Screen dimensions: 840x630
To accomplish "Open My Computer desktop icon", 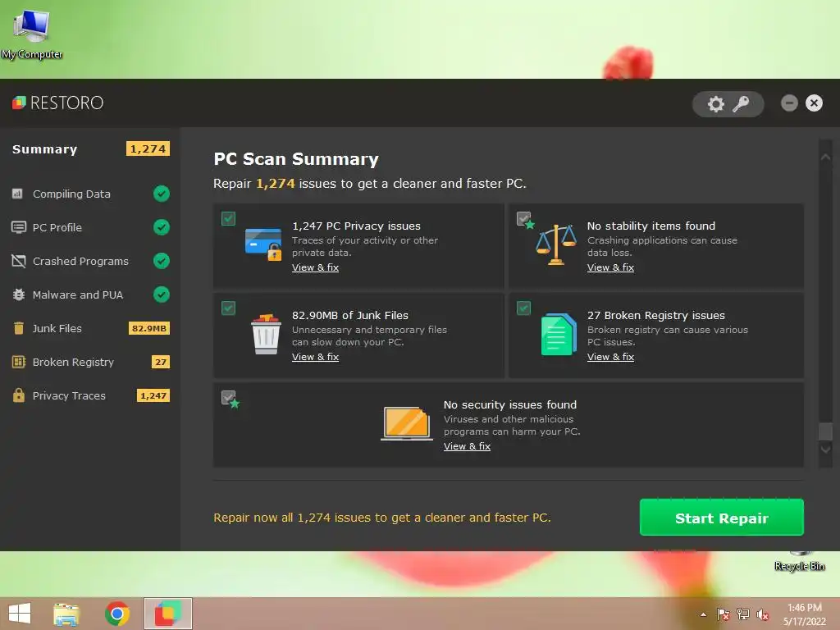I will pyautogui.click(x=32, y=33).
